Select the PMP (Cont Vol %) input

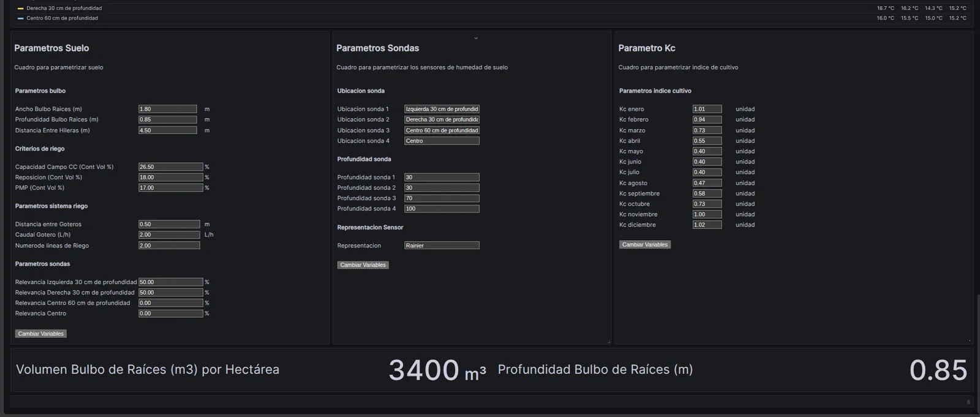(x=171, y=188)
